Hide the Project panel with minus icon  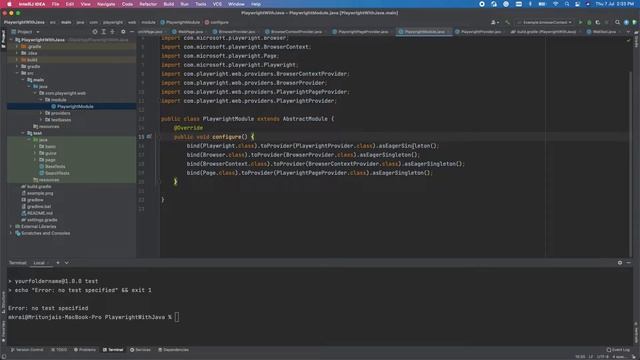pyautogui.click(x=131, y=31)
